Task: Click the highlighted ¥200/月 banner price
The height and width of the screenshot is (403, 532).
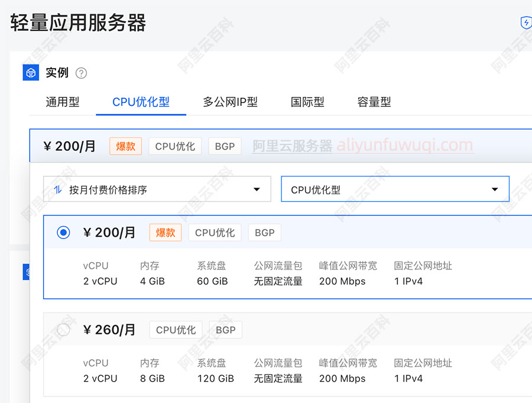Action: [x=69, y=146]
